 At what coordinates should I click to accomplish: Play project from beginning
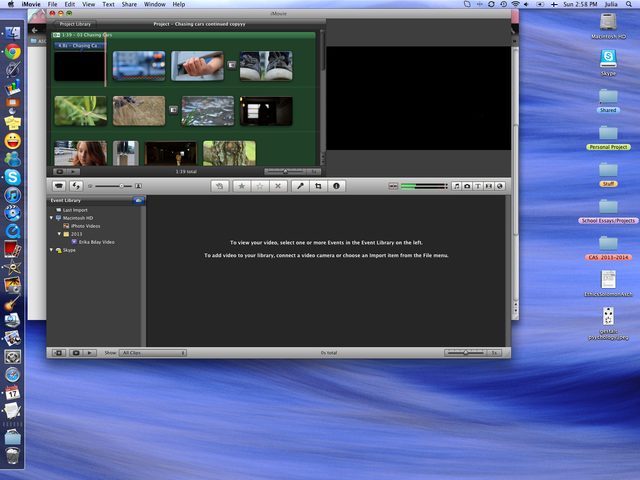pyautogui.click(x=73, y=172)
